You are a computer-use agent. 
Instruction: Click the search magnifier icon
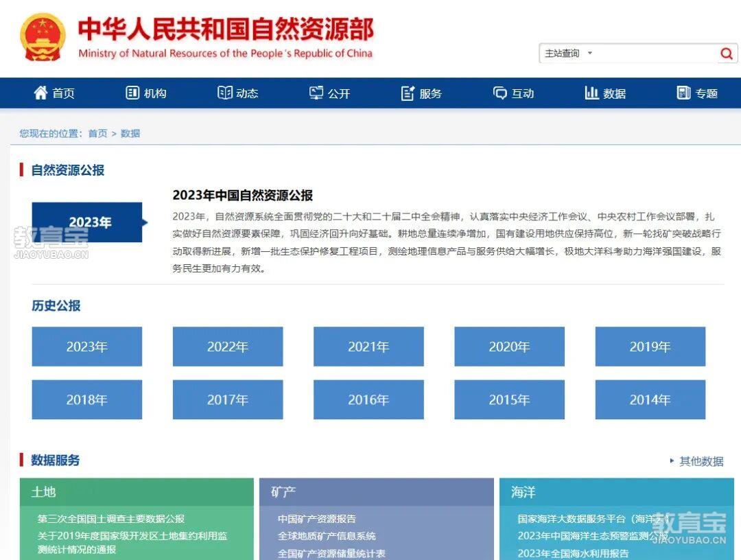(726, 53)
